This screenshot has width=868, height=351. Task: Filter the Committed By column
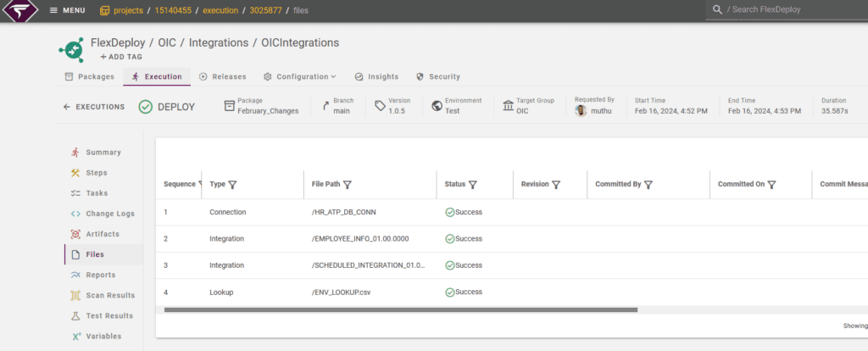point(648,184)
